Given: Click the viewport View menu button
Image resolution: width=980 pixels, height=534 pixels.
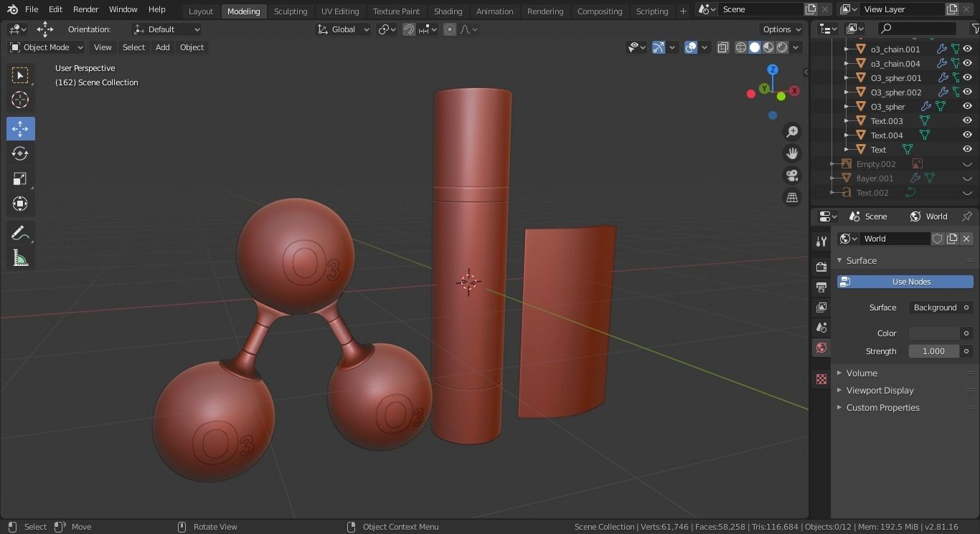Looking at the screenshot, I should tap(103, 47).
